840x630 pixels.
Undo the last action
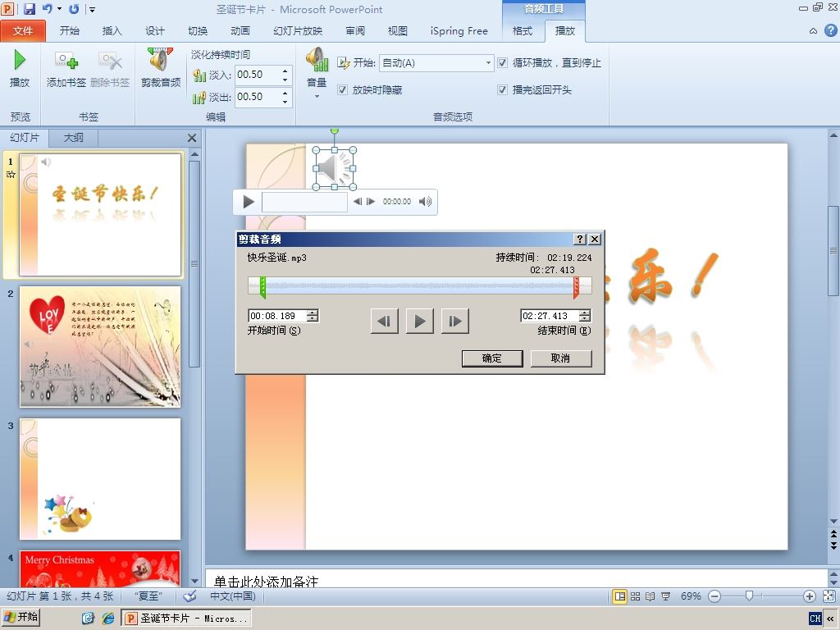pyautogui.click(x=47, y=8)
